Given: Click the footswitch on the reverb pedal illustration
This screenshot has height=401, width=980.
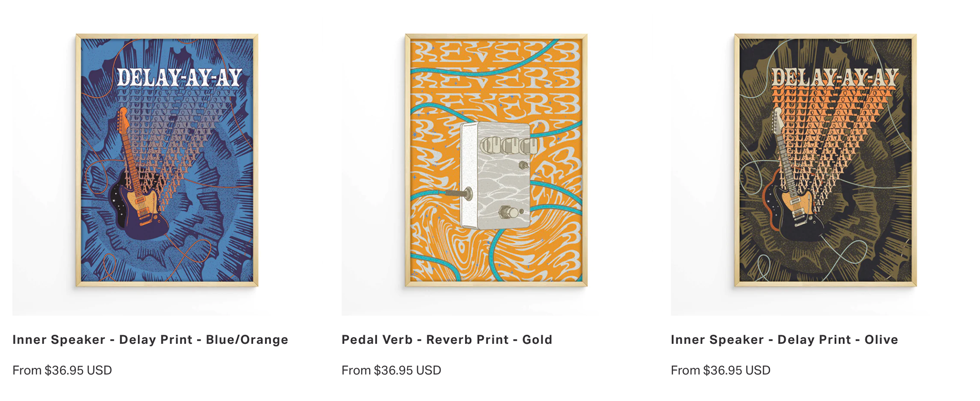Looking at the screenshot, I should (x=509, y=212).
